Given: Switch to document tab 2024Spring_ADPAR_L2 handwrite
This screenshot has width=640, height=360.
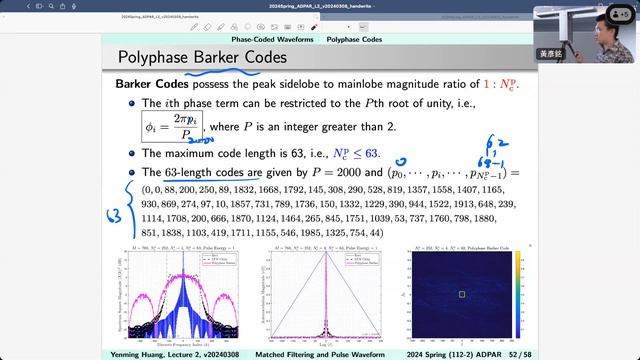Looking at the screenshot, I should point(160,17).
